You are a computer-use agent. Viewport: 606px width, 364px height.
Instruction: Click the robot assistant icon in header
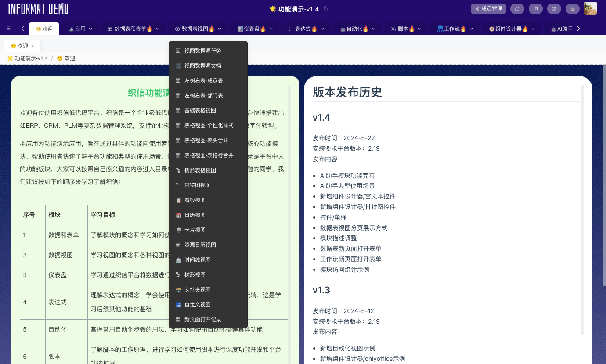[x=572, y=9]
